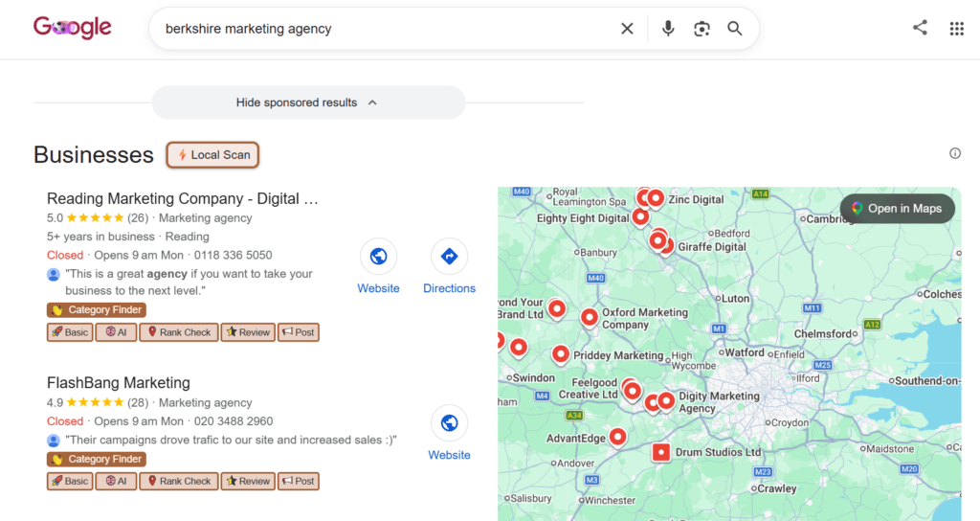
Task: Open the map in Google Maps
Action: (898, 209)
